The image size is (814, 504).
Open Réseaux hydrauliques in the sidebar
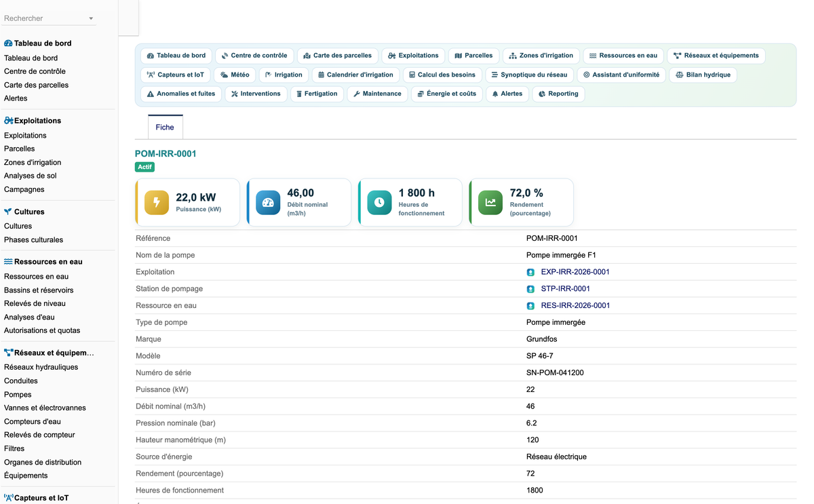pyautogui.click(x=41, y=368)
